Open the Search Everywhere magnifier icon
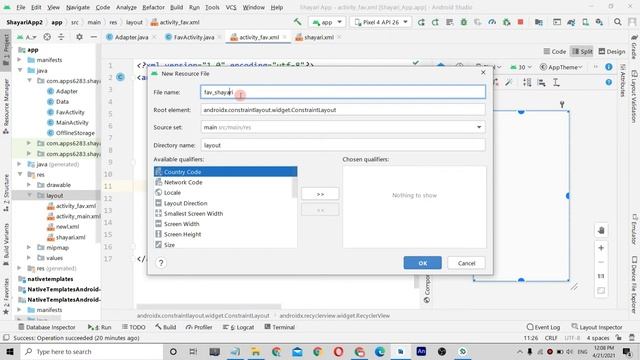Screen dimensions: 640x360 [x=618, y=22]
